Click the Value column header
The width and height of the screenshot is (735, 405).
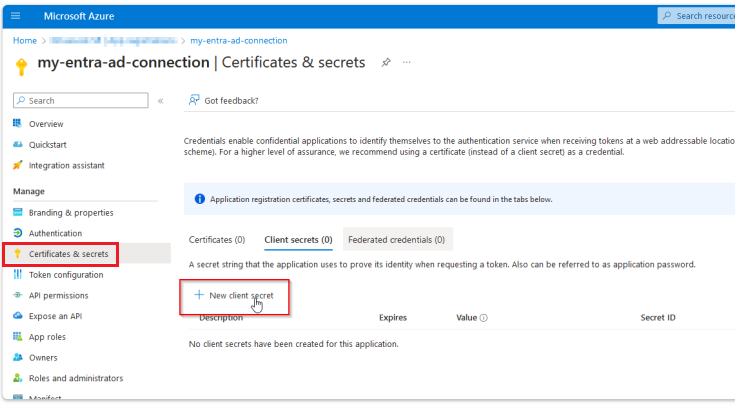tap(466, 318)
